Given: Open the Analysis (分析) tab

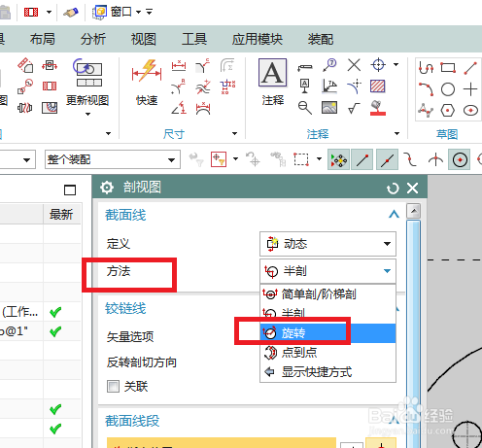Looking at the screenshot, I should pyautogui.click(x=93, y=39).
